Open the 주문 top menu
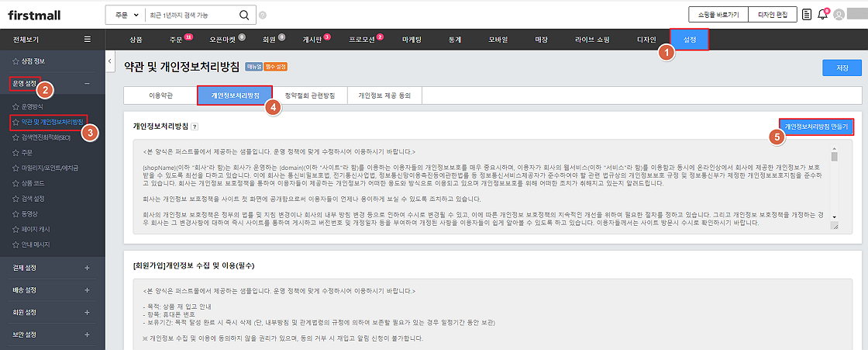Image resolution: width=868 pixels, height=350 pixels. 176,40
